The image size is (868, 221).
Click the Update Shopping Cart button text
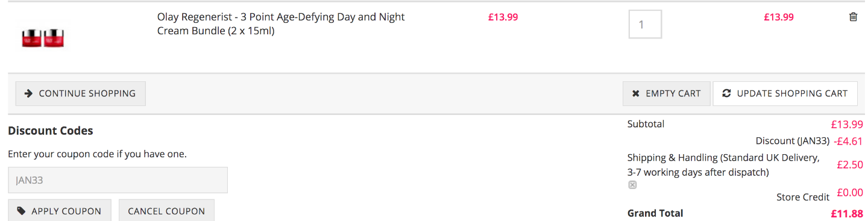(x=792, y=93)
